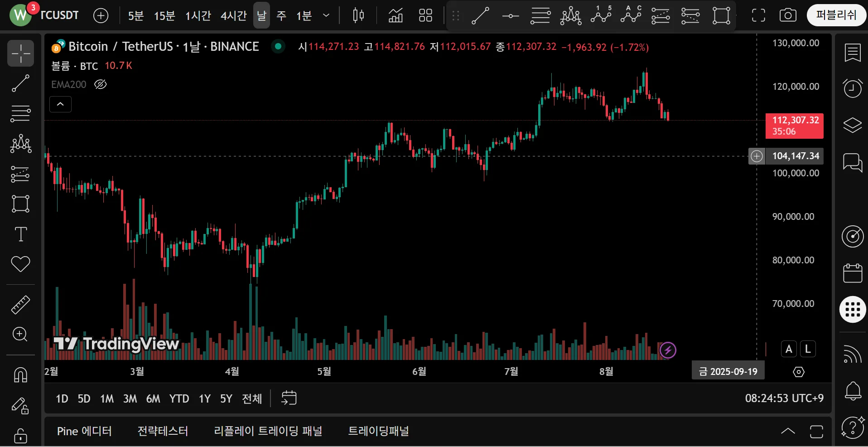Open the Pine 에디터 tab
Viewport: 868px width, 447px height.
[84, 431]
